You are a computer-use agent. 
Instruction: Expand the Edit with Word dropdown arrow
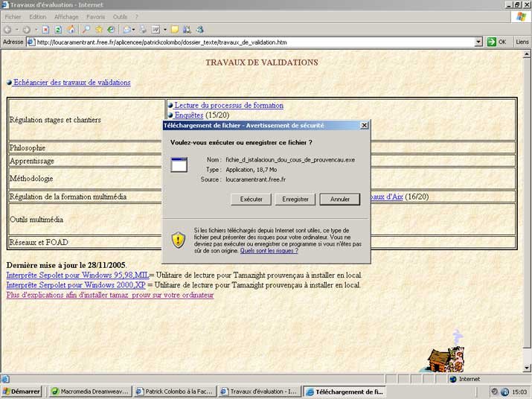(x=165, y=30)
